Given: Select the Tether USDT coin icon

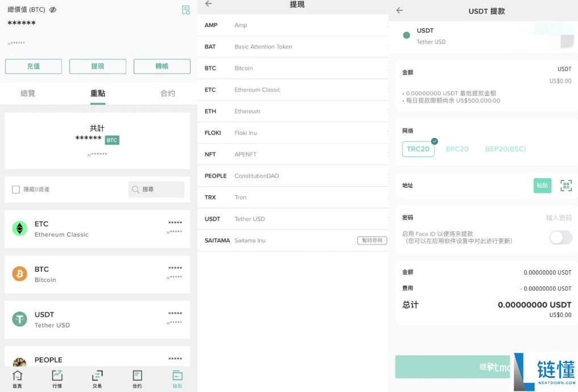Looking at the screenshot, I should pyautogui.click(x=19, y=319).
